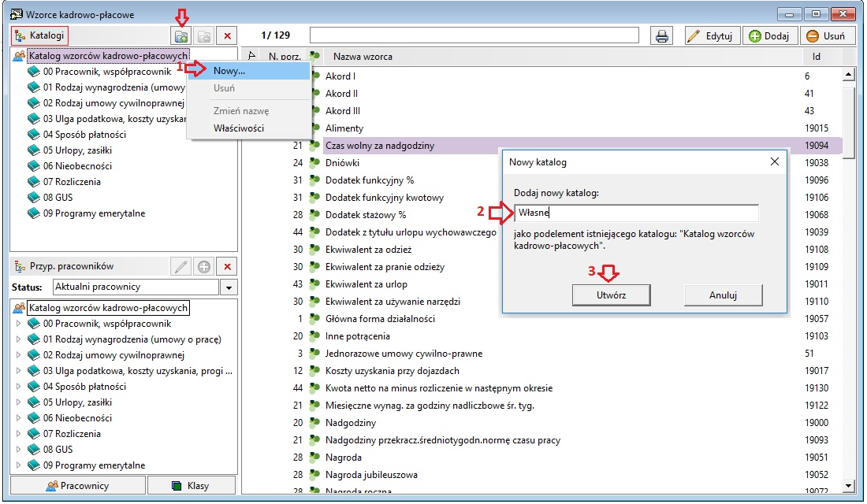Click the plus add icon in Przyp. pracowników

click(204, 267)
